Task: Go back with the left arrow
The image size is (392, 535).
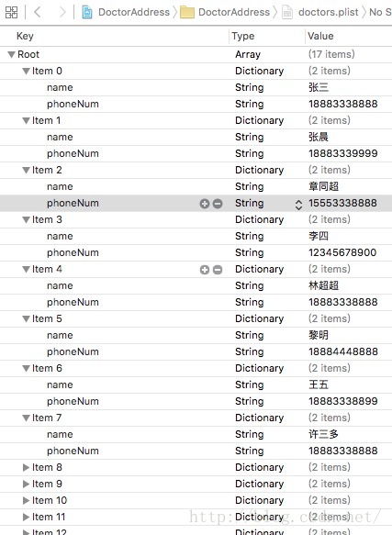Action: (x=38, y=12)
